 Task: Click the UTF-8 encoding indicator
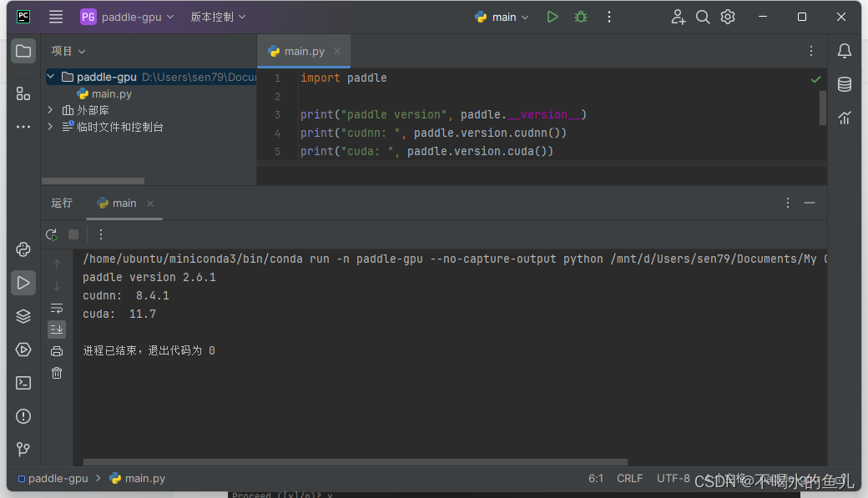pyautogui.click(x=673, y=478)
